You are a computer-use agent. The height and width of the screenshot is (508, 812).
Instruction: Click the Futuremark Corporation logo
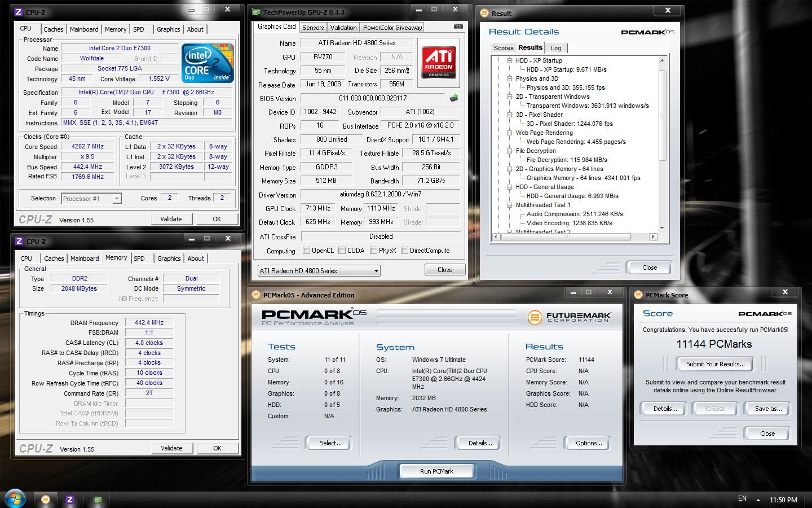point(570,317)
